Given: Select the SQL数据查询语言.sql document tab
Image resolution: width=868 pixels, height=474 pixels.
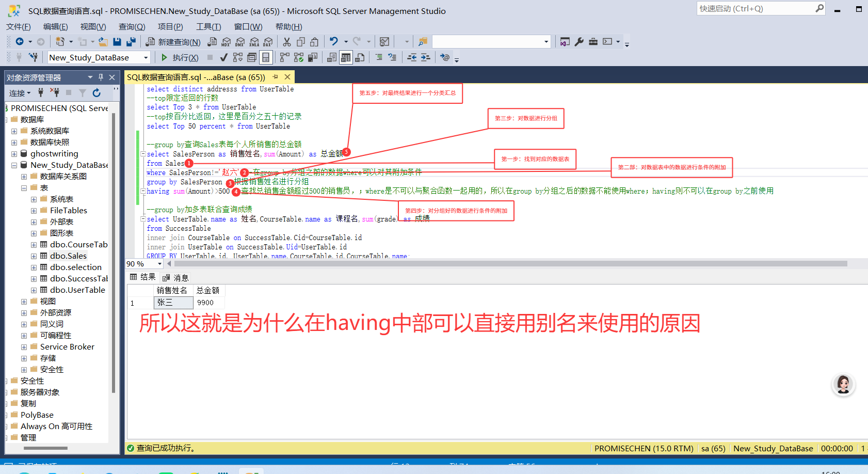Looking at the screenshot, I should [x=196, y=77].
